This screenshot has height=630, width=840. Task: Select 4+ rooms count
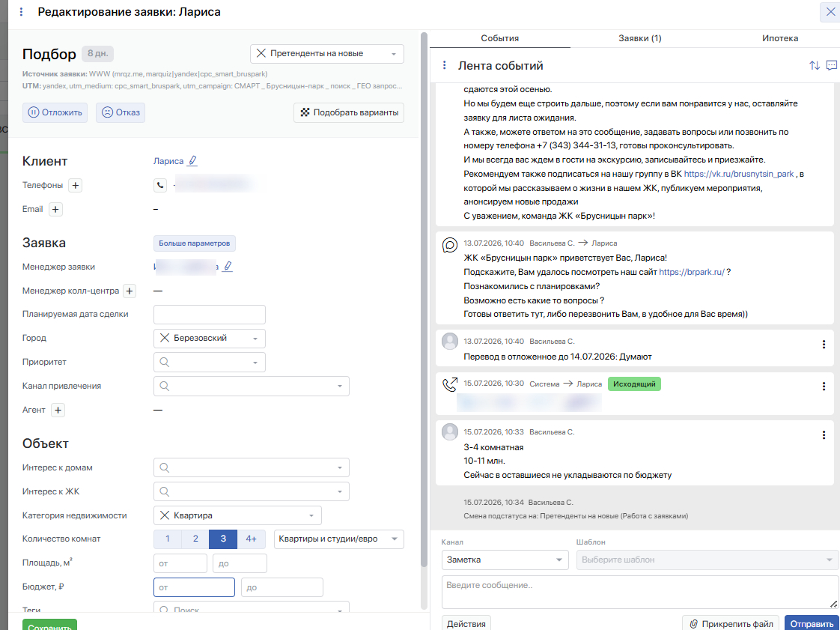(252, 539)
